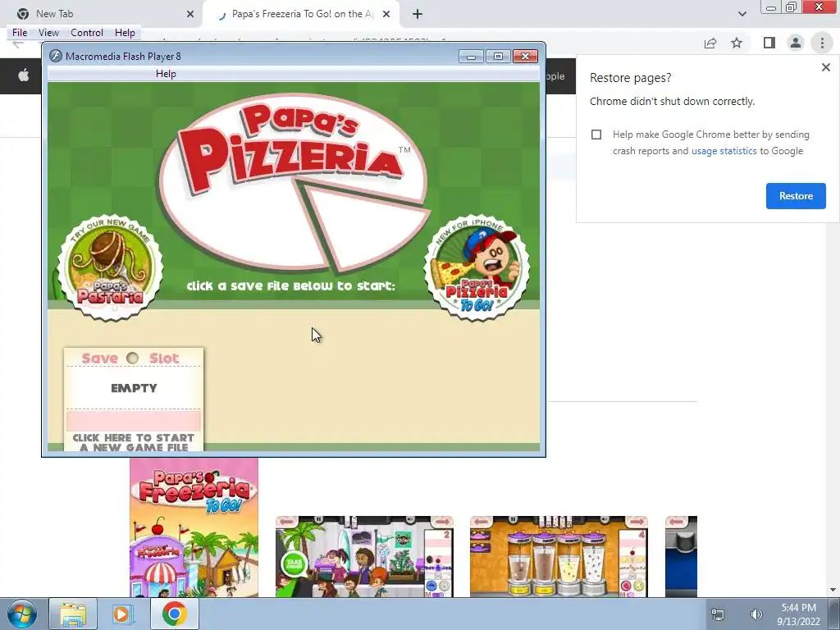Screen dimensions: 840x630
Task: Open the Control menu
Action: coord(87,33)
